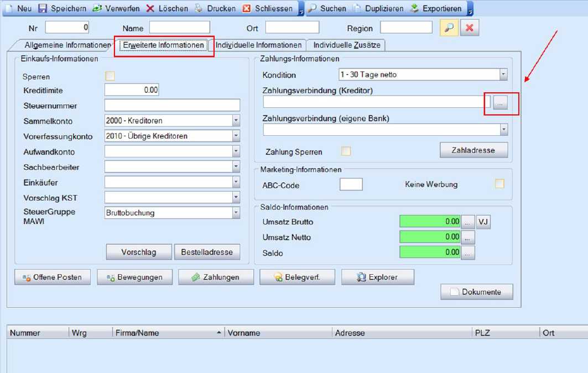The width and height of the screenshot is (588, 373).
Task: Click the Speichern disk icon in toolbar
Action: (43, 9)
